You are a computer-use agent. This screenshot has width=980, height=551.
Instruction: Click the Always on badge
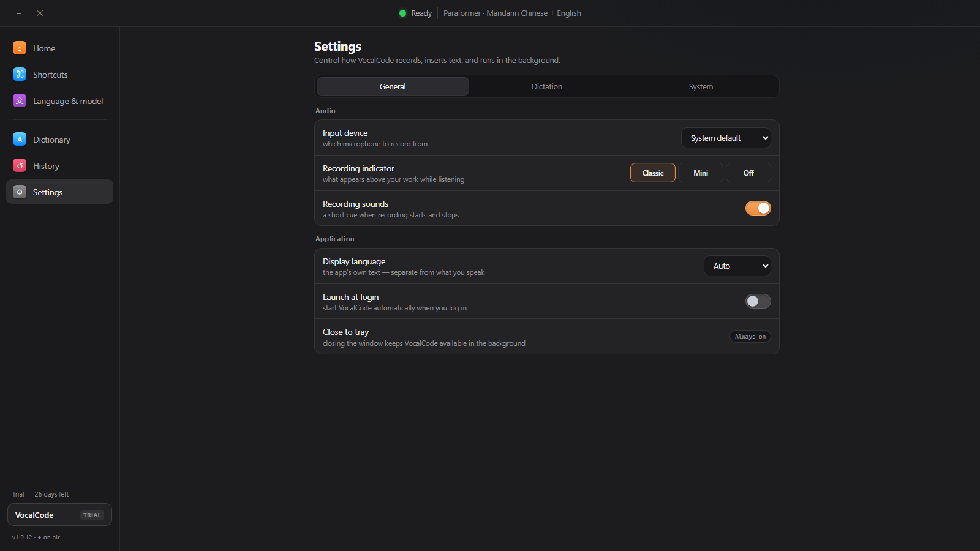(750, 337)
